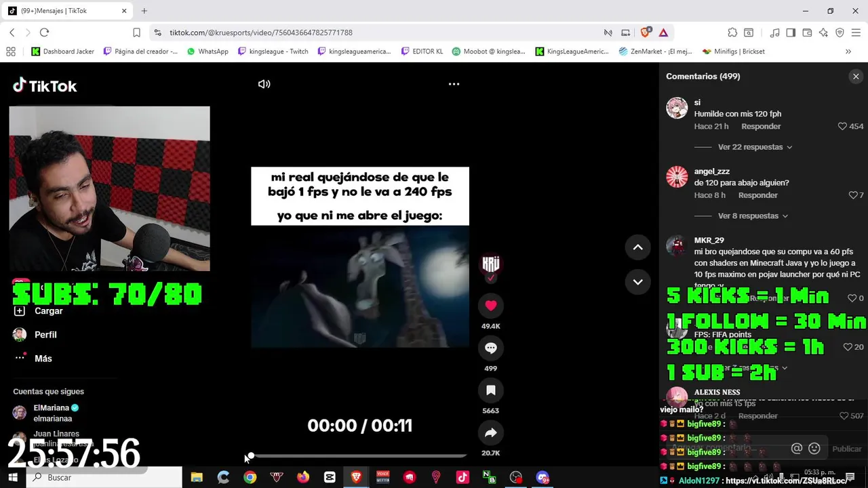This screenshot has height=488, width=868.
Task: Open the ElMariana followed account
Action: pos(46,413)
